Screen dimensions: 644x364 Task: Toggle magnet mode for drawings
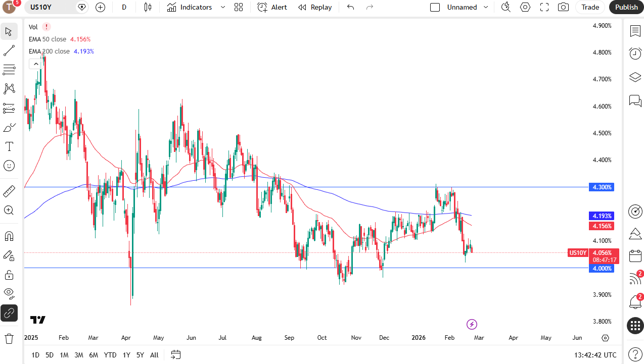(9, 236)
